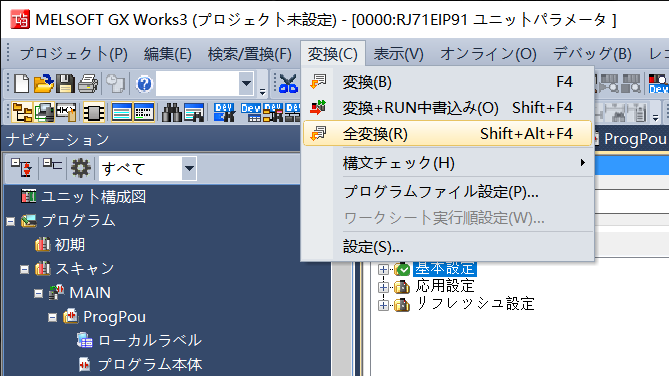Toggle the Navigation window toolbar button
Image resolution: width=669 pixels, height=376 pixels.
pyautogui.click(x=22, y=113)
